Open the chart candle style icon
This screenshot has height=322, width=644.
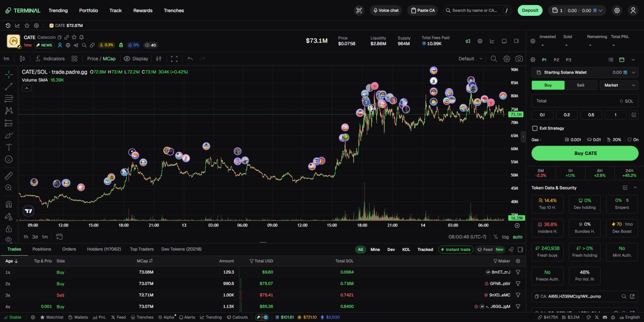click(22, 59)
